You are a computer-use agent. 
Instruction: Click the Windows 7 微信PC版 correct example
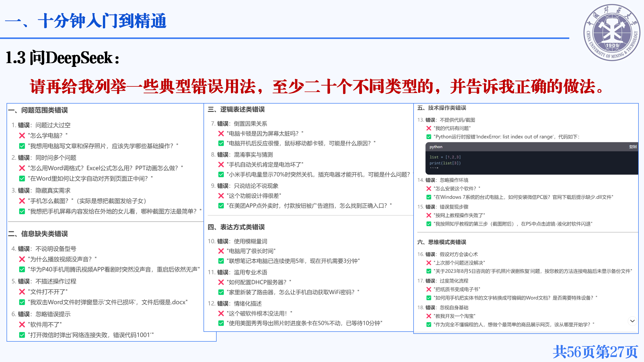point(524,197)
